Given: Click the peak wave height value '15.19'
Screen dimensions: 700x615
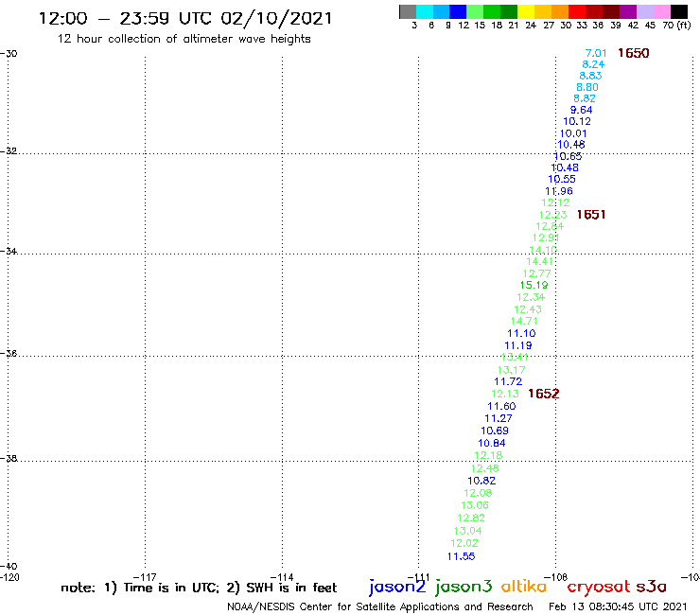Looking at the screenshot, I should point(534,285).
